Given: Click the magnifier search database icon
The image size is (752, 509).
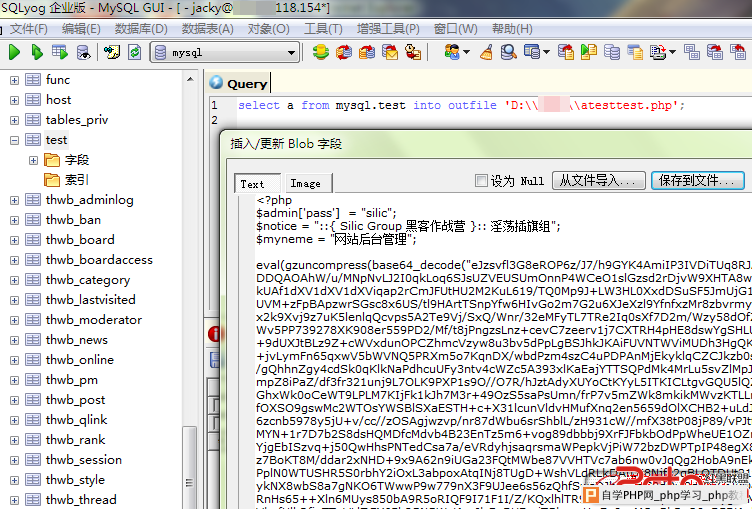Looking at the screenshot, I should [508, 52].
